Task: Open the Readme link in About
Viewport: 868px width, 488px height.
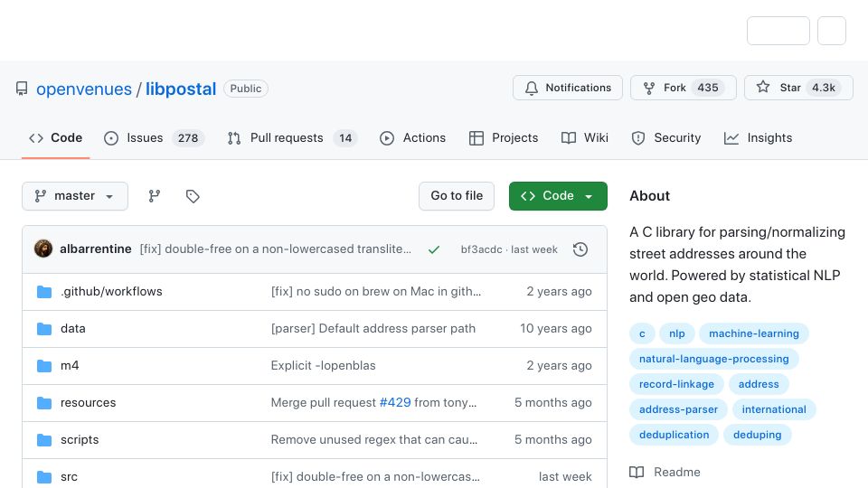Action: pyautogui.click(x=665, y=473)
